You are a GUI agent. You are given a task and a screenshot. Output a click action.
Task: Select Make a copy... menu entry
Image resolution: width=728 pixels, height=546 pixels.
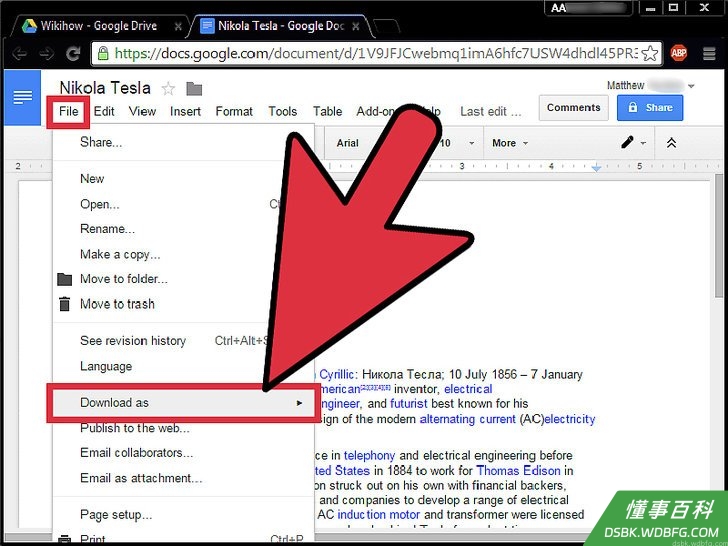[120, 254]
